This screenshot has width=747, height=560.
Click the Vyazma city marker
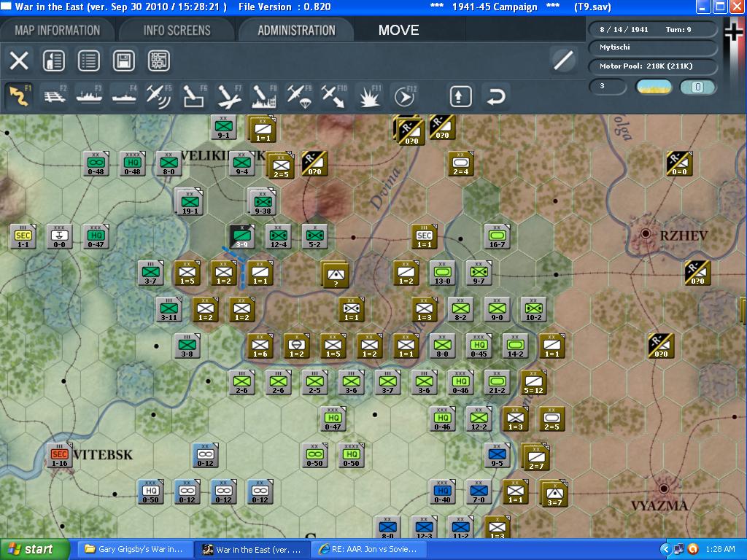click(x=664, y=489)
